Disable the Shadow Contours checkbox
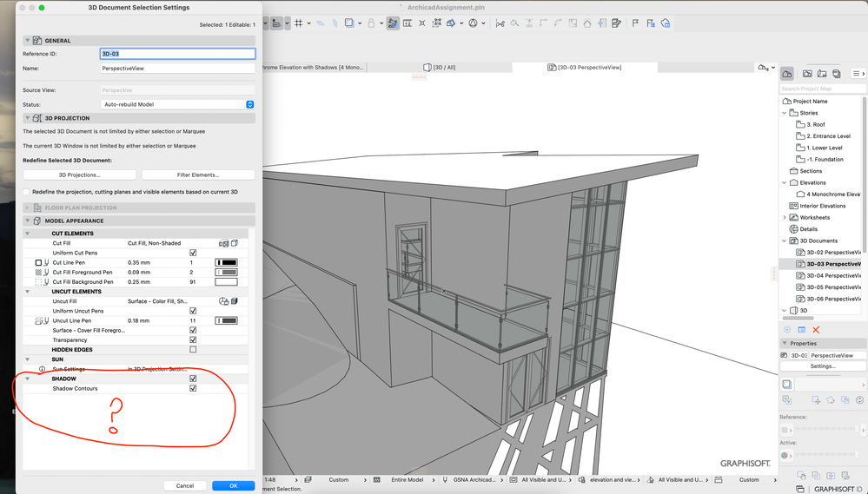The height and width of the screenshot is (494, 868). coord(193,388)
